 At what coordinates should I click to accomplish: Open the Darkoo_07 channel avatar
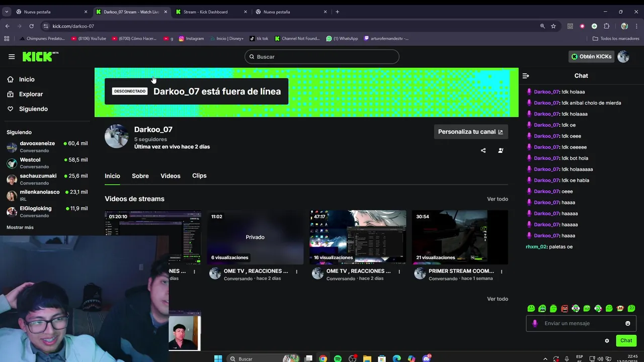(117, 136)
